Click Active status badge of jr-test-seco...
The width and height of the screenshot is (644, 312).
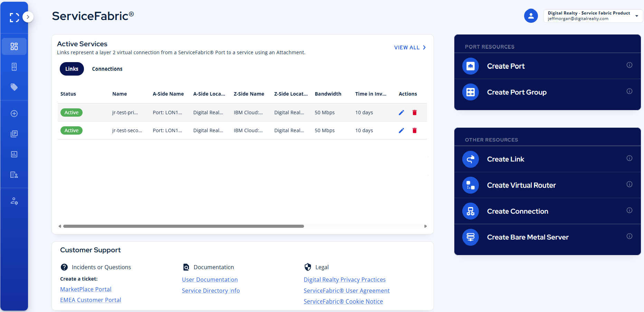(x=72, y=130)
